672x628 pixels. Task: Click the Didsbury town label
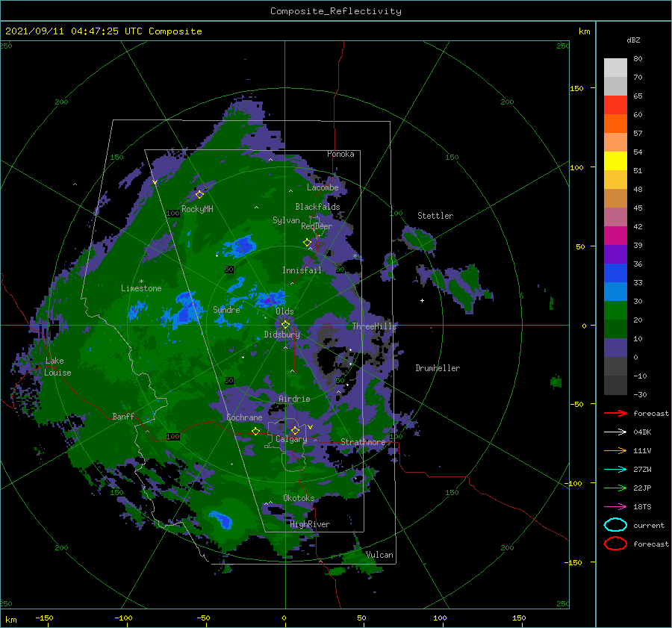[x=281, y=335]
